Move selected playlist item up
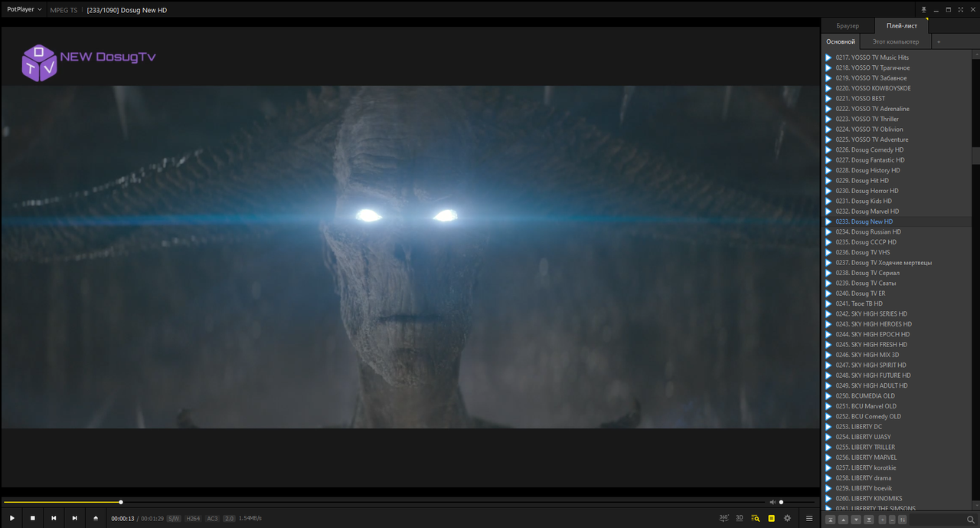 click(843, 520)
